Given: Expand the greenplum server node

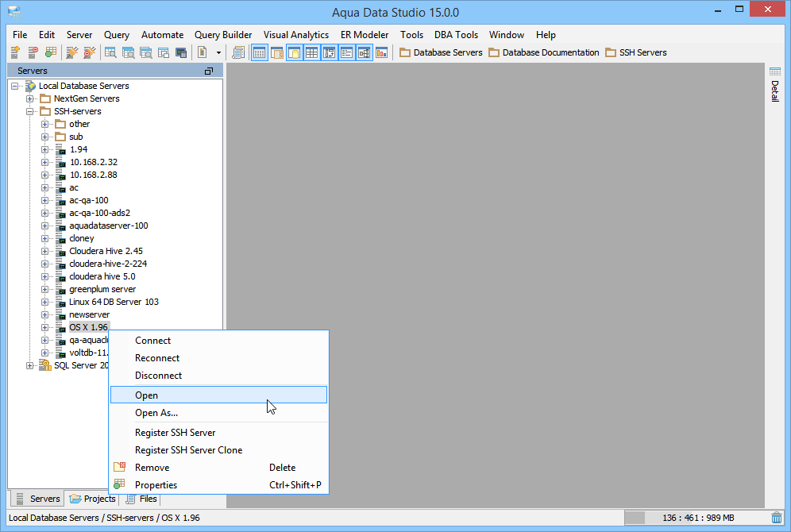Looking at the screenshot, I should 45,289.
